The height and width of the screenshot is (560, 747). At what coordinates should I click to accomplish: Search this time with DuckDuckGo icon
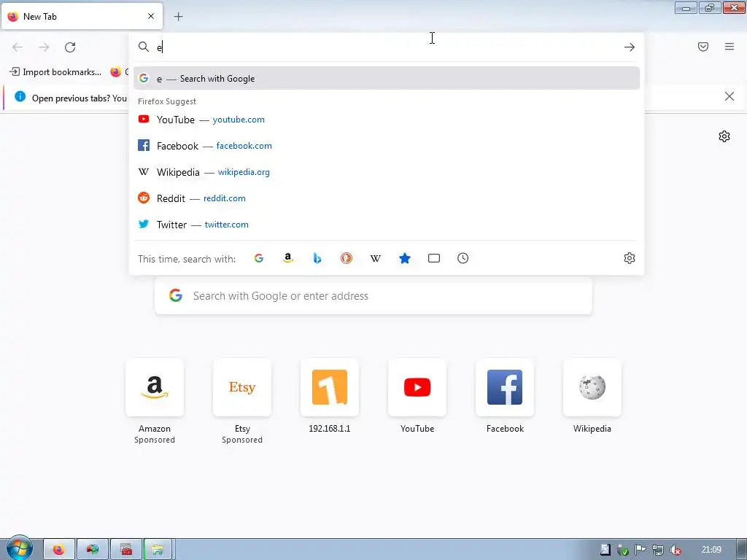pyautogui.click(x=347, y=258)
